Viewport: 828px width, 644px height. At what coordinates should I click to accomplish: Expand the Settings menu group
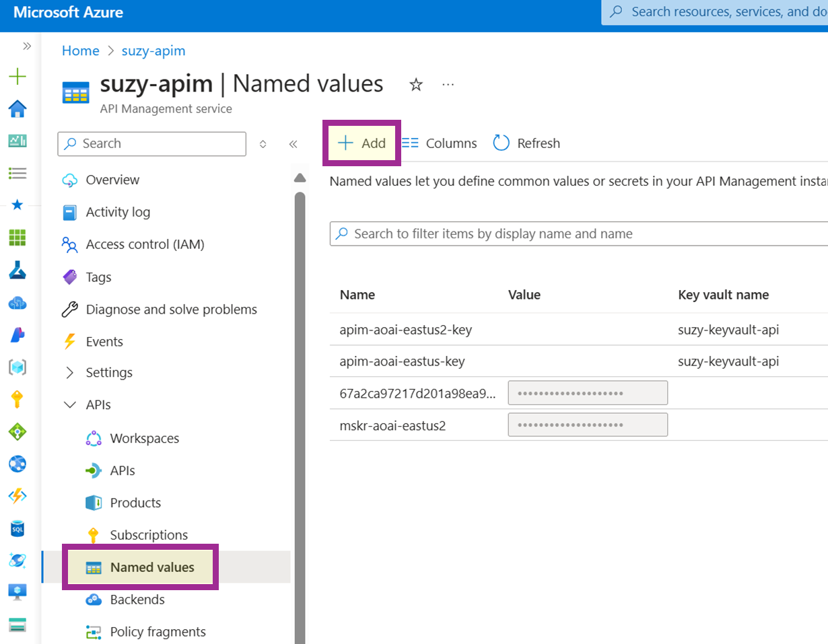(70, 373)
